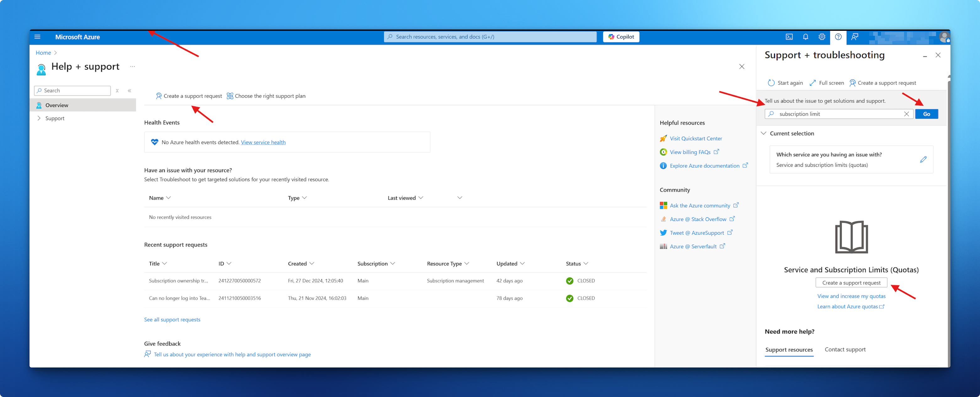Open View and increase my quotas link
Viewport: 980px width, 397px height.
pyautogui.click(x=851, y=296)
